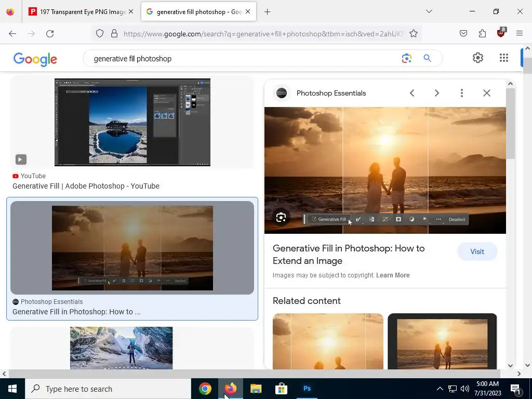Click the Lens icon on preview image

coord(281,218)
